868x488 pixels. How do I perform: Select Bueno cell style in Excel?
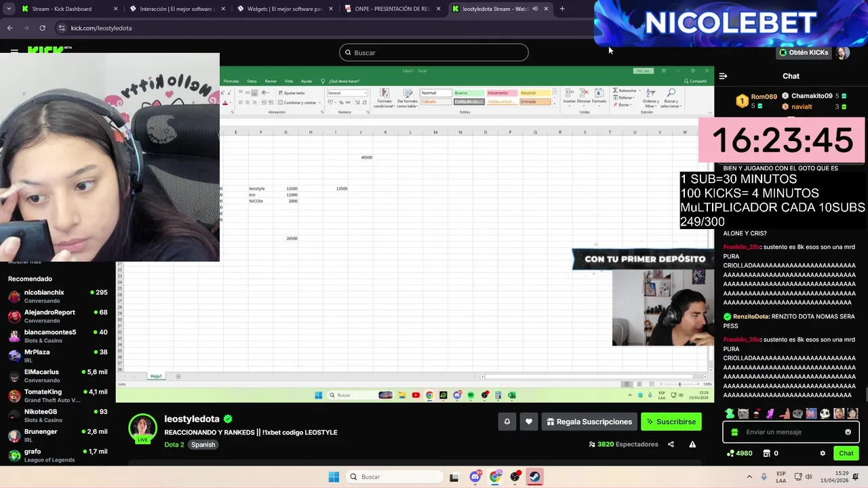click(x=469, y=93)
